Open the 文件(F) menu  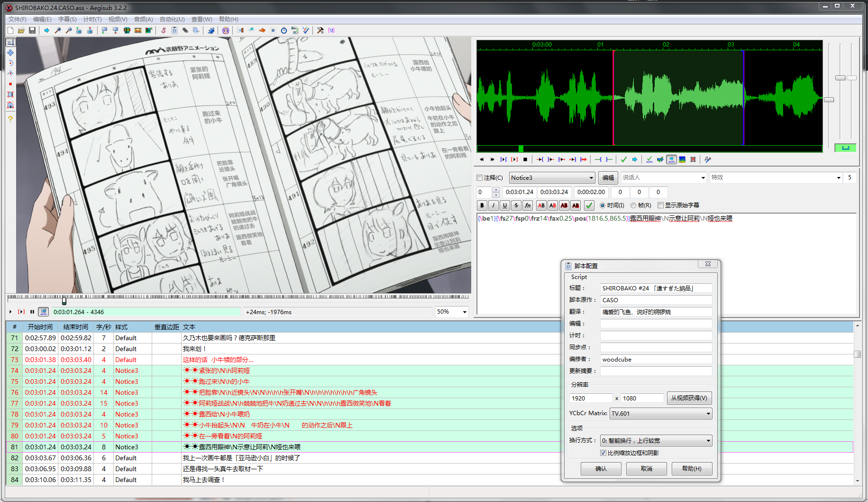click(17, 19)
